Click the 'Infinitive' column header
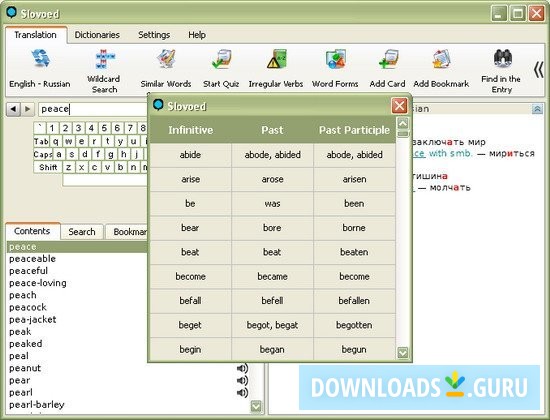Image resolution: width=550 pixels, height=420 pixels. pos(190,130)
